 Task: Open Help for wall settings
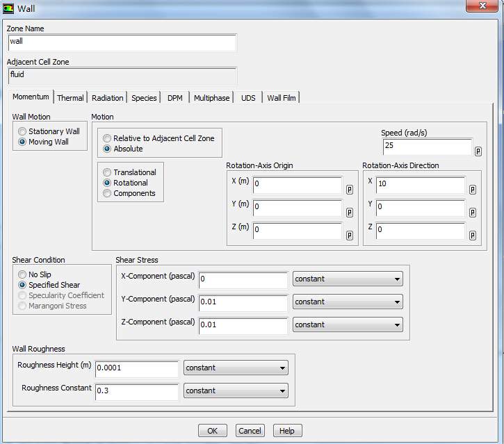(287, 431)
